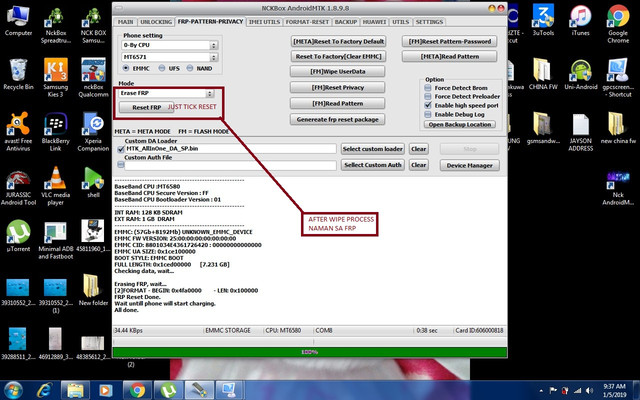Expand the Erase FRP mode dropdown
Screen dimensions: 640x400
click(x=210, y=93)
